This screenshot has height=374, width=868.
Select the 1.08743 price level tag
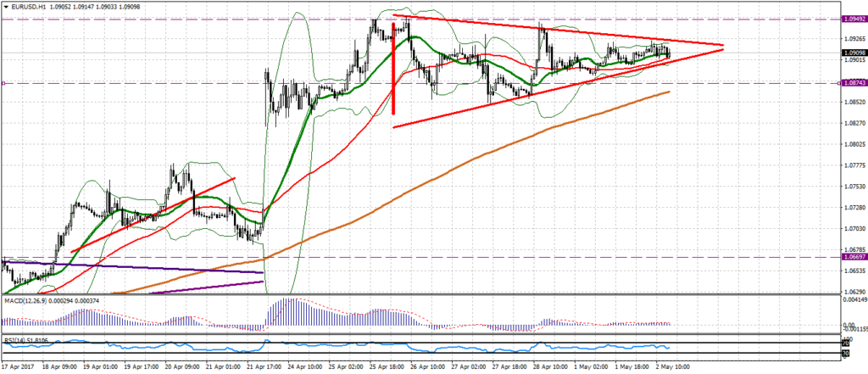click(x=854, y=82)
